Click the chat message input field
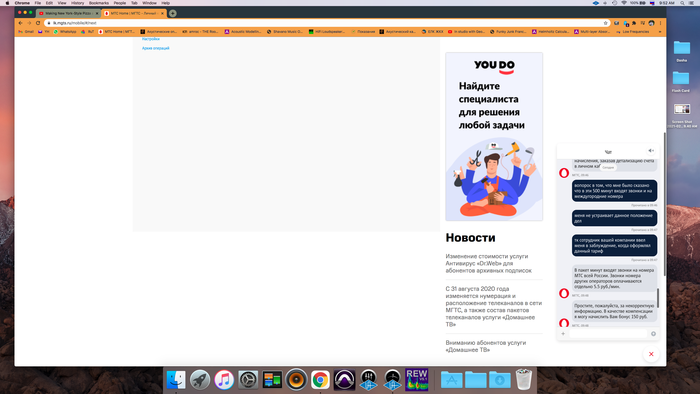Screen dimensions: 700x394 pyautogui.click(x=608, y=334)
